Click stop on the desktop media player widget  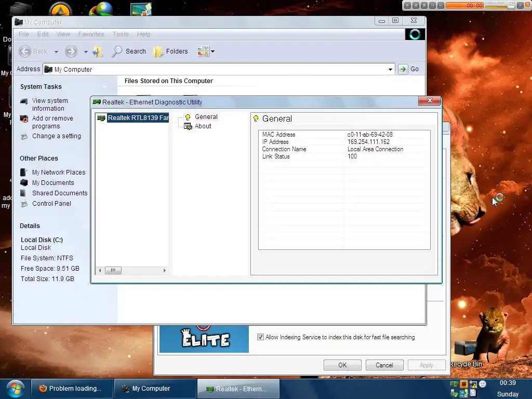tap(424, 5)
